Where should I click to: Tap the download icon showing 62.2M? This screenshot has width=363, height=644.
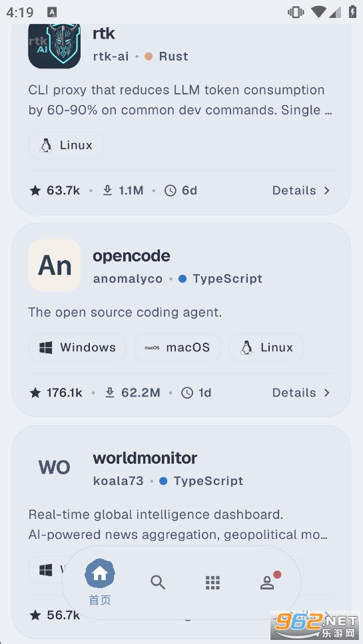pyautogui.click(x=110, y=393)
